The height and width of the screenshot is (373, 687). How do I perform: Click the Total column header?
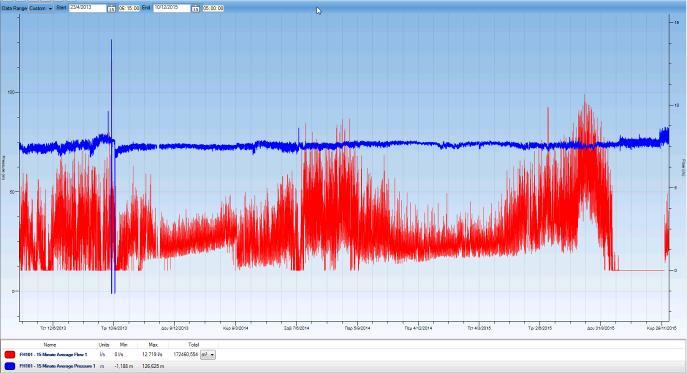pyautogui.click(x=193, y=345)
